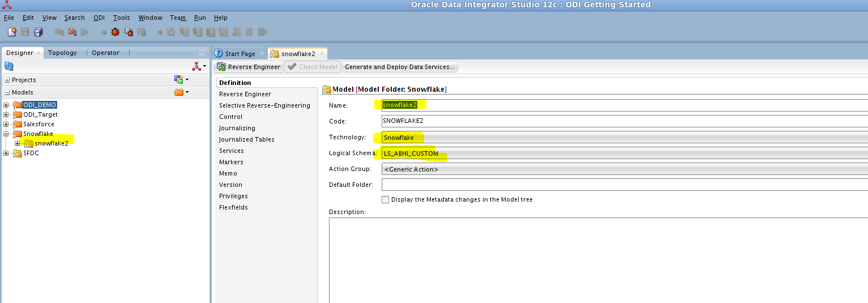868x303 pixels.
Task: Click the SFDC model icon in the tree
Action: [18, 153]
